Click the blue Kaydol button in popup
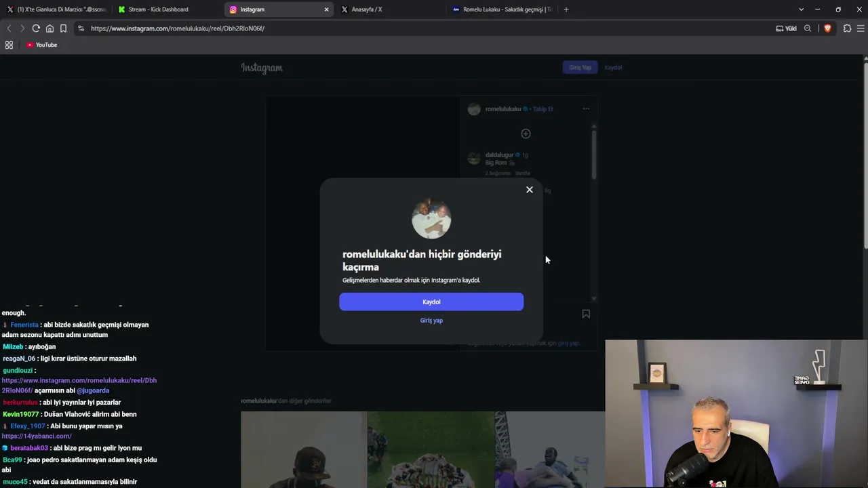Screen dimensions: 868x488 coord(431,302)
